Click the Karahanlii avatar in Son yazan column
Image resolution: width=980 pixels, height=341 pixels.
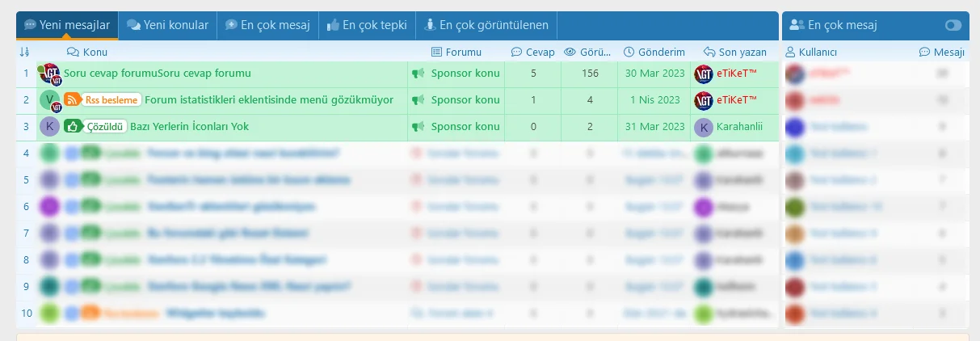[704, 127]
